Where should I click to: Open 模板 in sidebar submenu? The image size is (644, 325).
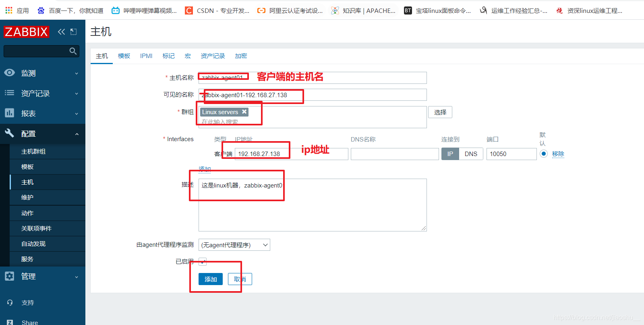(x=48, y=167)
